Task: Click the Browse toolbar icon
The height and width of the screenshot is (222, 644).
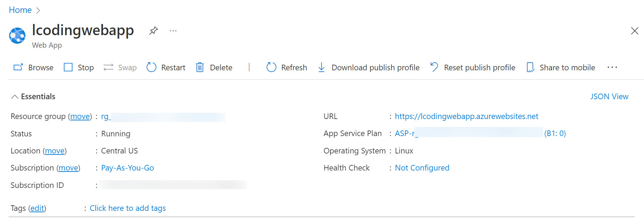Action: 18,67
